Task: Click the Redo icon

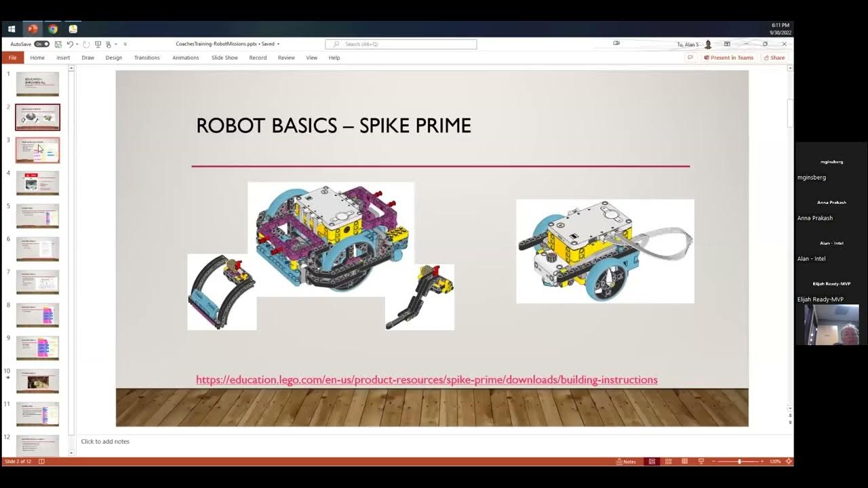Action: (86, 44)
